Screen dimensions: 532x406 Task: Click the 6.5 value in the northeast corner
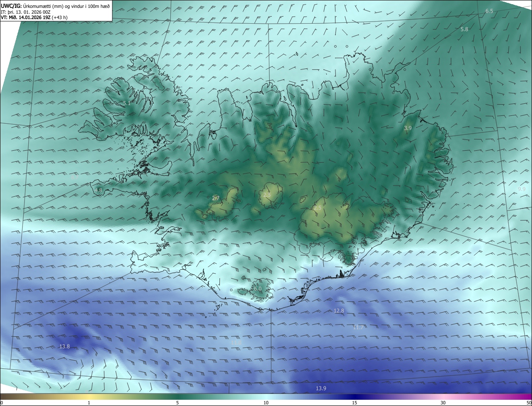pyautogui.click(x=489, y=11)
